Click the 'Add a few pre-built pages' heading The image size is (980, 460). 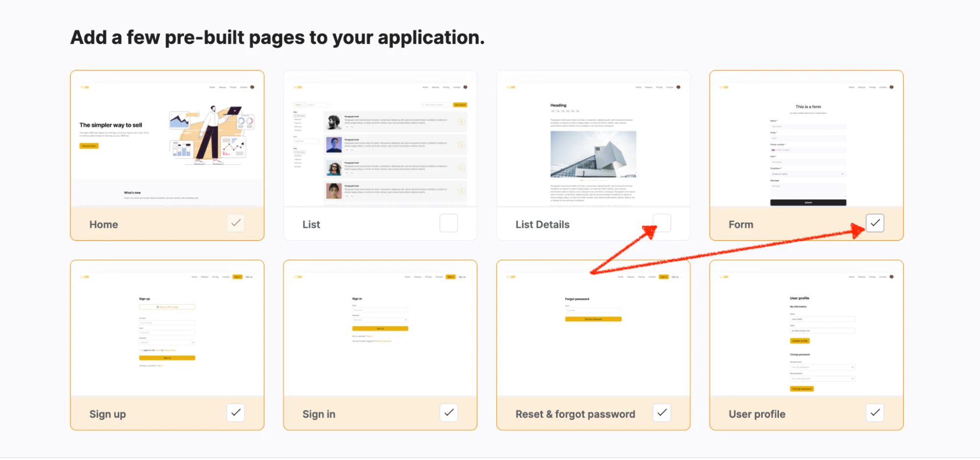(x=277, y=38)
